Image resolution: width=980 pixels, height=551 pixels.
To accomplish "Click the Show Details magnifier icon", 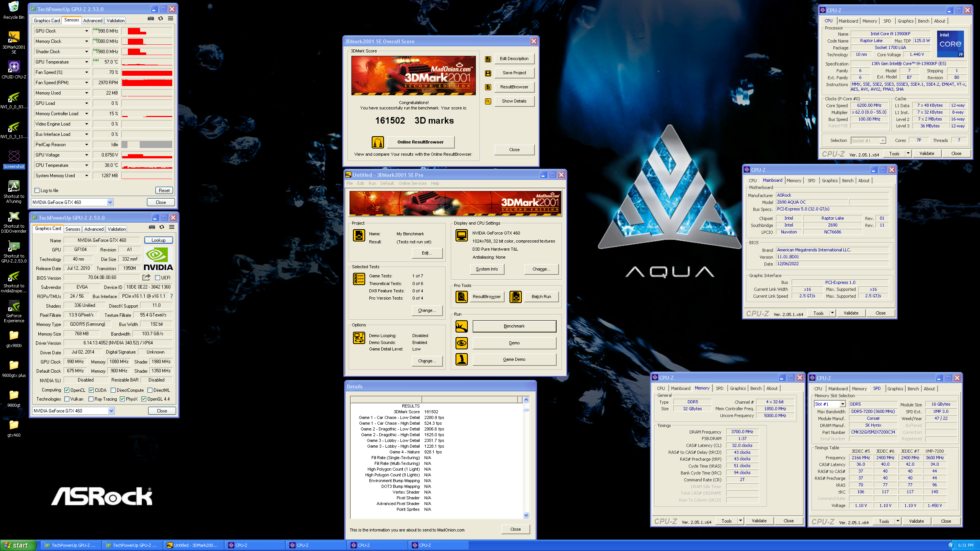I will coord(488,101).
